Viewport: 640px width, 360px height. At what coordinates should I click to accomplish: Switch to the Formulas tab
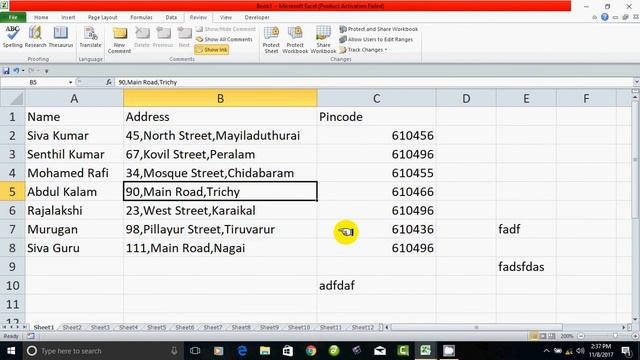(x=141, y=18)
